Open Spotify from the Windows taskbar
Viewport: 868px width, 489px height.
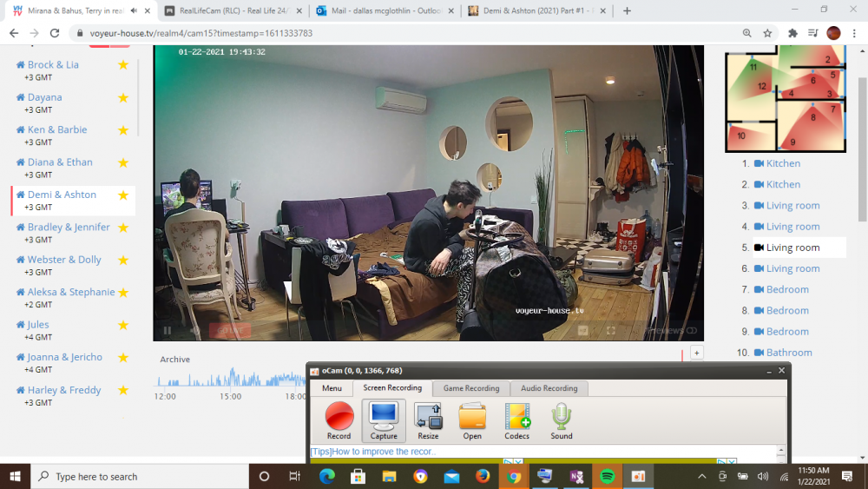pyautogui.click(x=607, y=476)
